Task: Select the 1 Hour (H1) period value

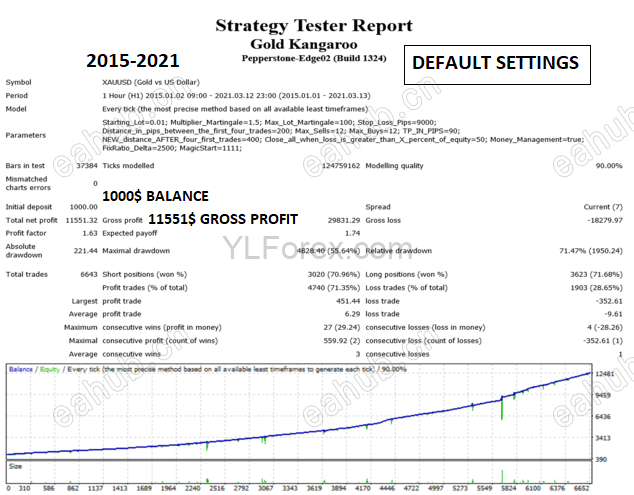Action: tap(236, 96)
